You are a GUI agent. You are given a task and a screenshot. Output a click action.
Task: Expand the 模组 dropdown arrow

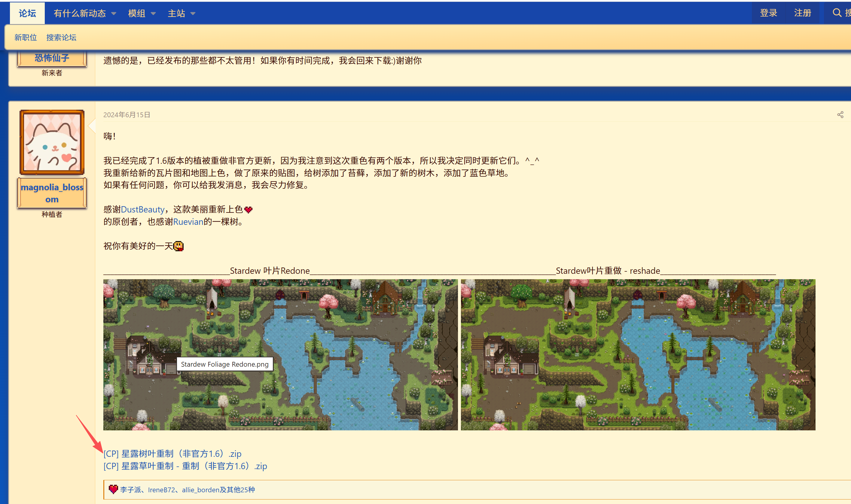(153, 14)
